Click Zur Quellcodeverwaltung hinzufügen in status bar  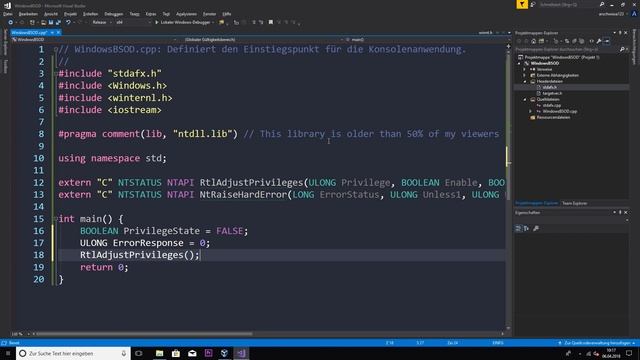coord(598,343)
